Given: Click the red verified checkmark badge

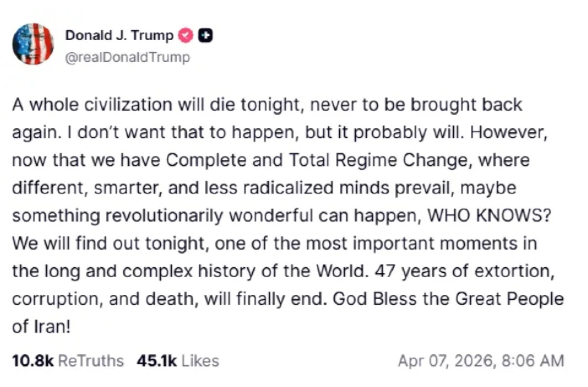Looking at the screenshot, I should (186, 35).
